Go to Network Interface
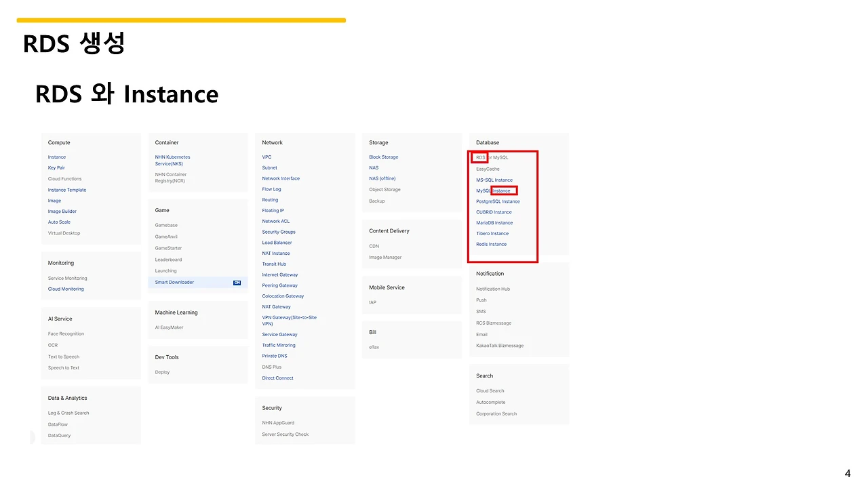The height and width of the screenshot is (488, 868). 281,179
